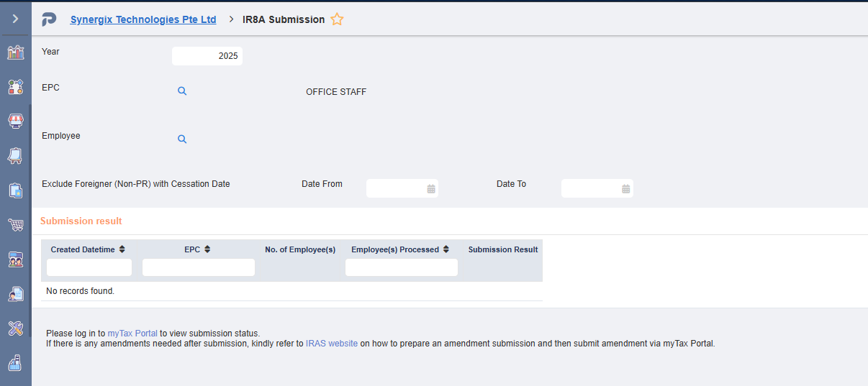The image size is (868, 386).
Task: Click the Synergix P logo icon
Action: (x=49, y=19)
